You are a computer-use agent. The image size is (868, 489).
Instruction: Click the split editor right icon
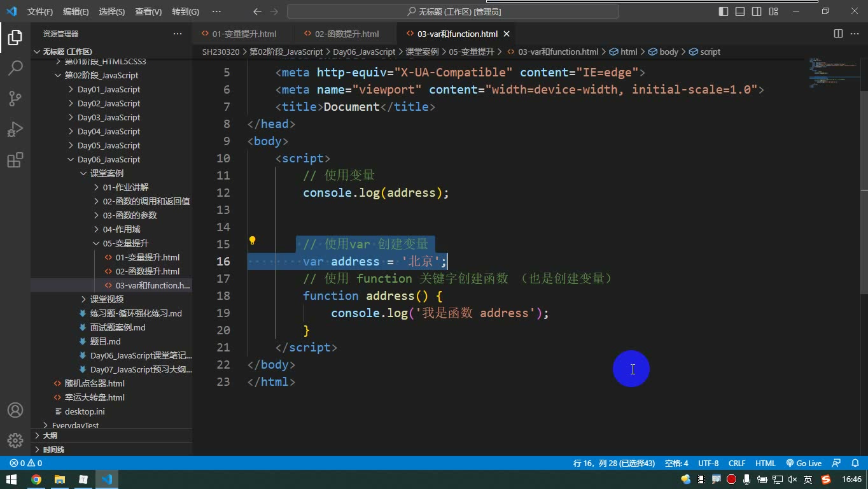pyautogui.click(x=838, y=34)
